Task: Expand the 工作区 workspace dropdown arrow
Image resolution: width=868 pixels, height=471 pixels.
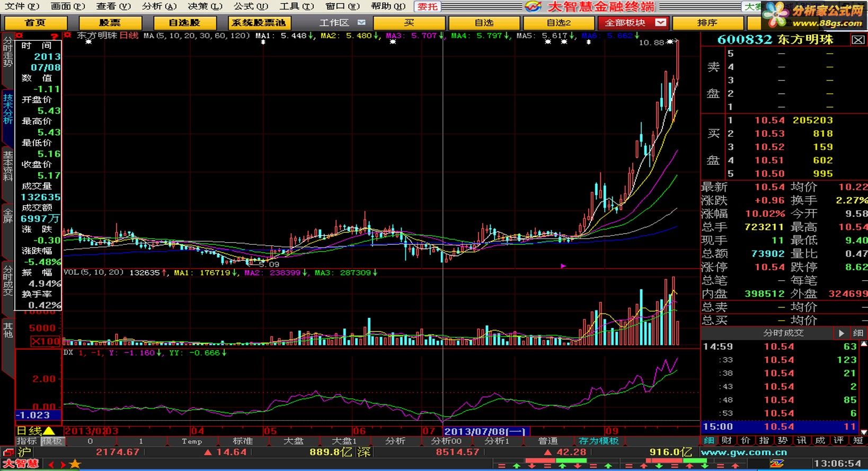Action: click(361, 23)
